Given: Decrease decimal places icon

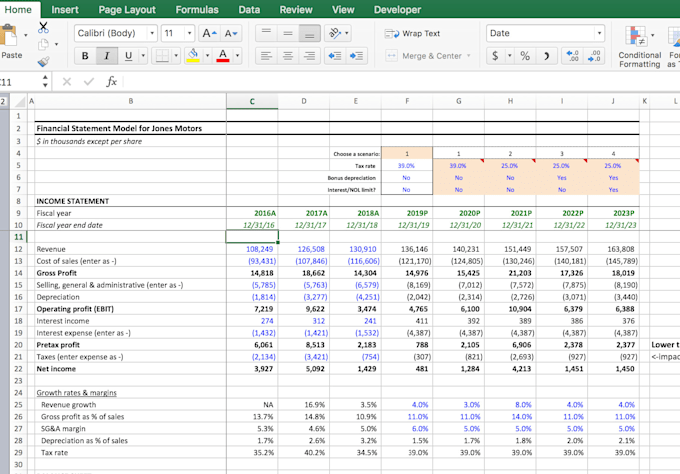Looking at the screenshot, I should pos(594,56).
